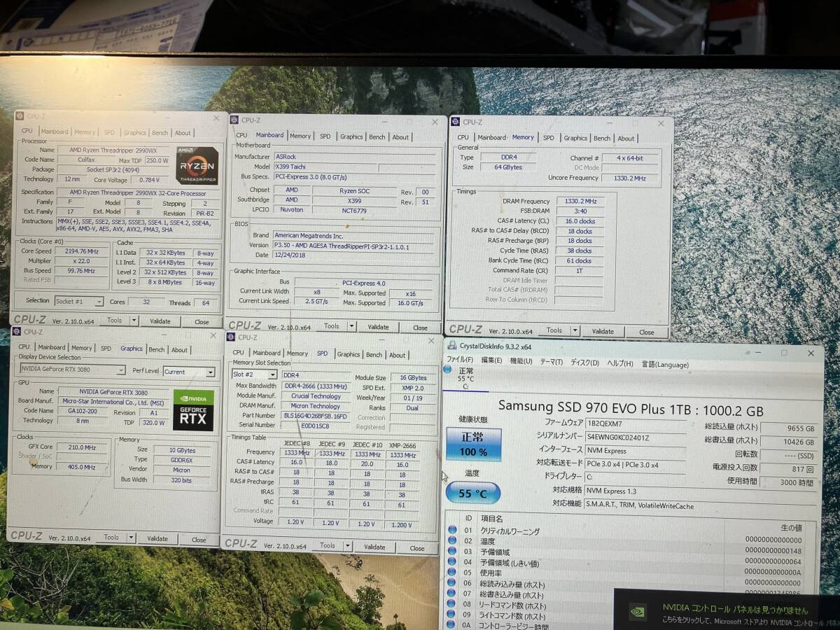
Task: Click the 使用時間 value 3000 時間
Action: coord(788,482)
